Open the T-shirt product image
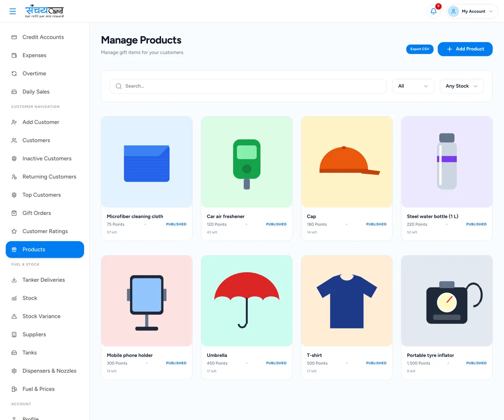Image resolution: width=504 pixels, height=420 pixels. click(346, 301)
